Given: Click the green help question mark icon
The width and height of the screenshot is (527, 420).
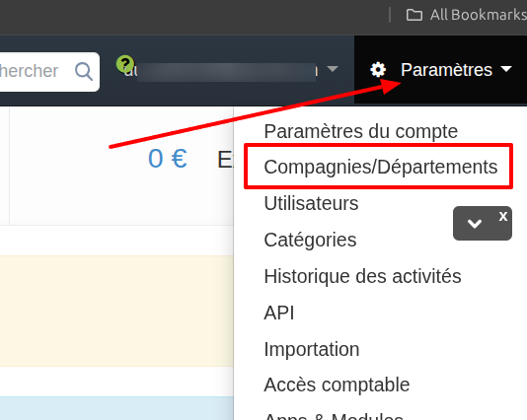Looking at the screenshot, I should pos(125,63).
